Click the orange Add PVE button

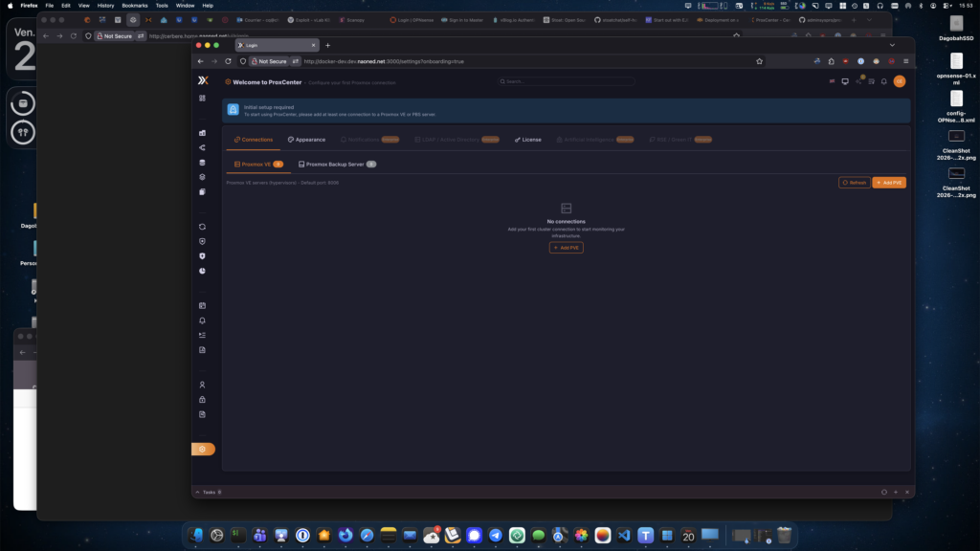tap(888, 183)
